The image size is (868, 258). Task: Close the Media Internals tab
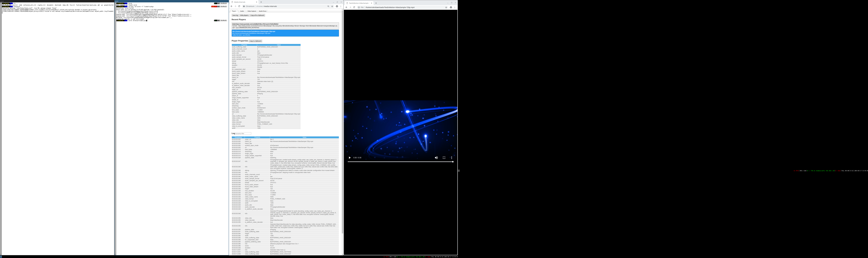pos(256,2)
